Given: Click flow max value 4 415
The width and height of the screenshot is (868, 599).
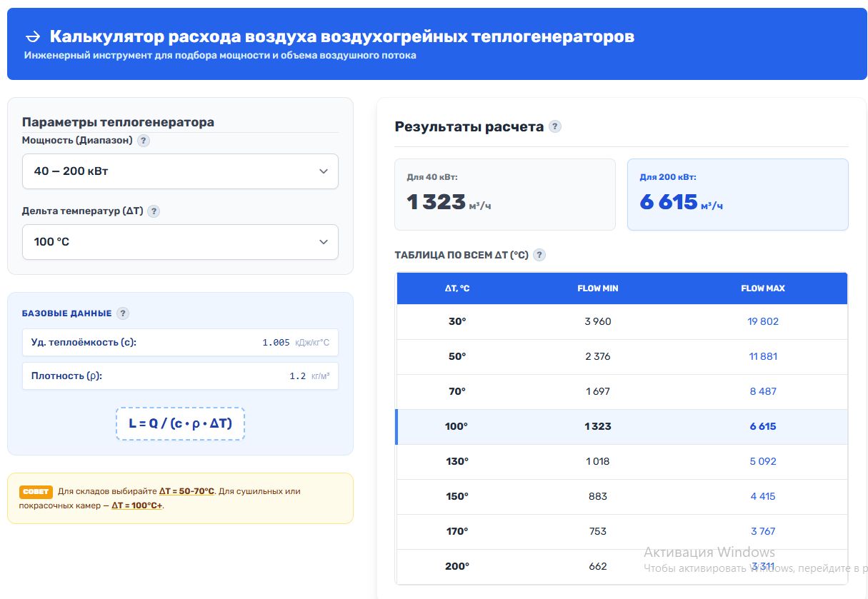Looking at the screenshot, I should (763, 496).
